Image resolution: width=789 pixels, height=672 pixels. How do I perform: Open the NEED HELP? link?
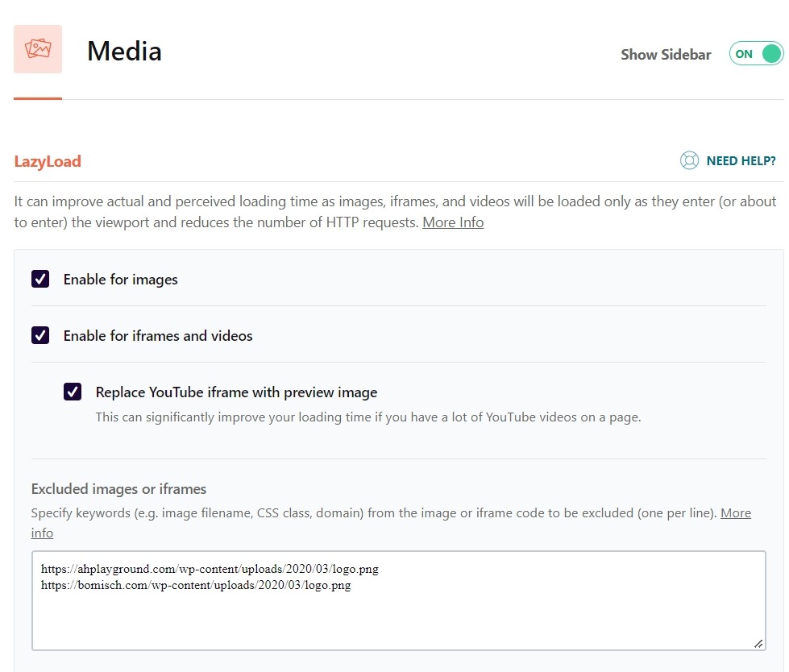741,161
